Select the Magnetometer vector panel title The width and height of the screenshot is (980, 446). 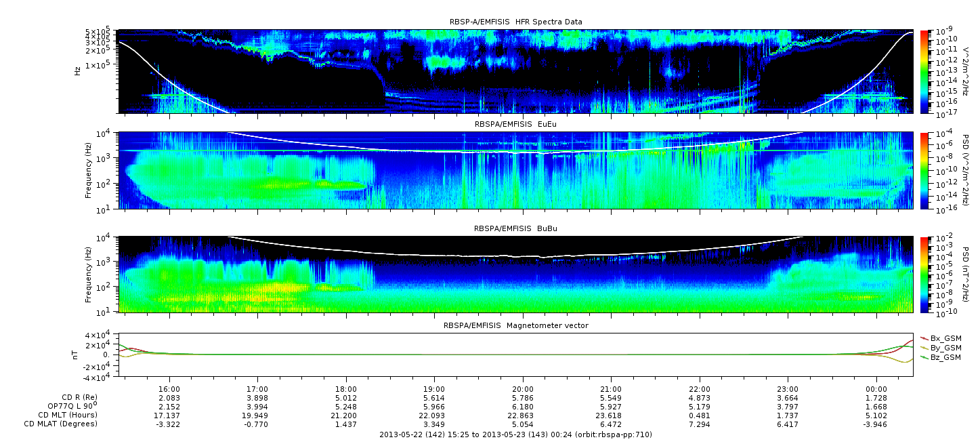tap(515, 325)
